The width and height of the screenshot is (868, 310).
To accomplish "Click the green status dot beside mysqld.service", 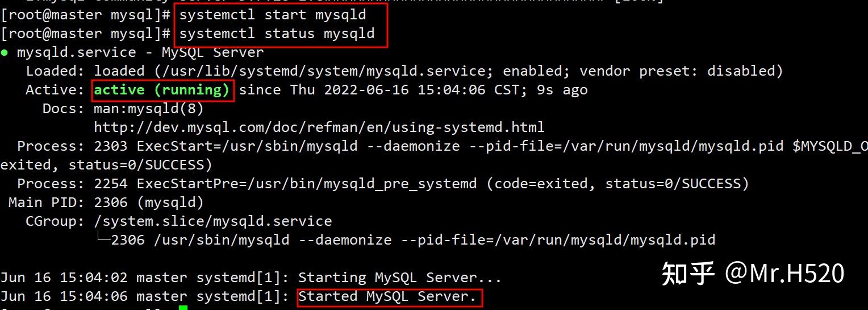I will 5,53.
